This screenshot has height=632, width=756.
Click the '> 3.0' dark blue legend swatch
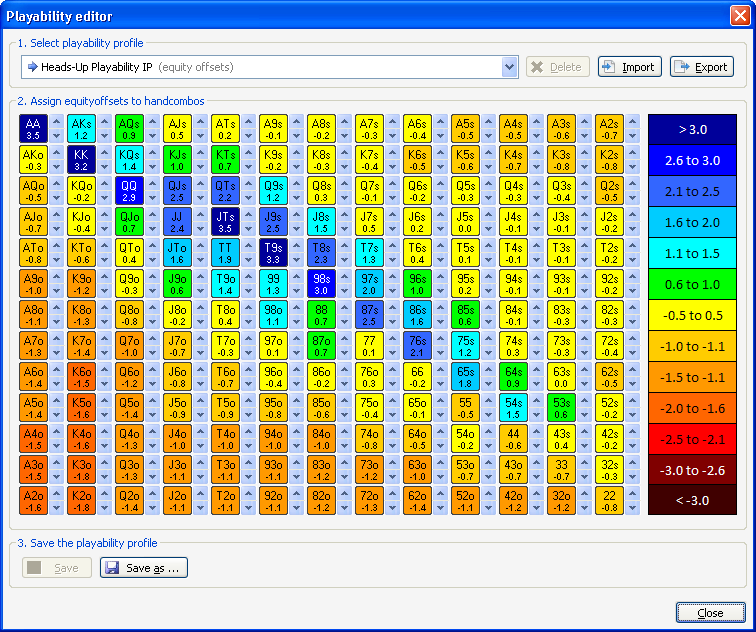pyautogui.click(x=692, y=129)
